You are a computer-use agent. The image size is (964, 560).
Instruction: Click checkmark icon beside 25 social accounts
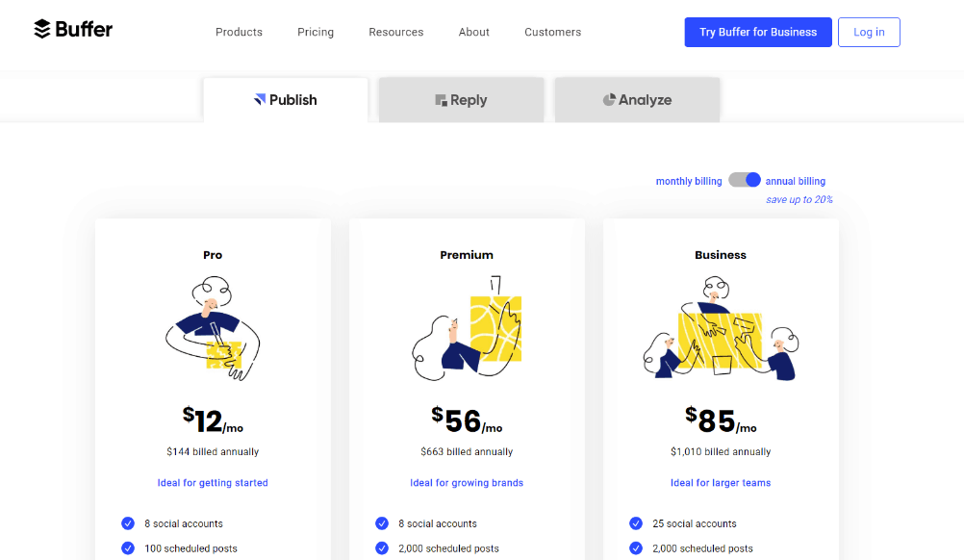click(x=636, y=523)
